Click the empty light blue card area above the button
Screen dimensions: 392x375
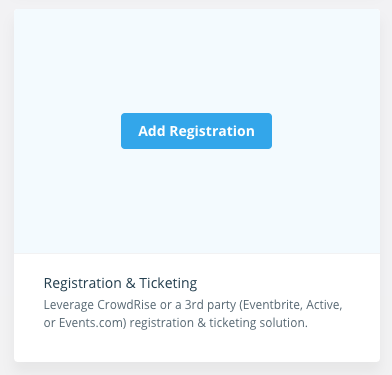(197, 61)
